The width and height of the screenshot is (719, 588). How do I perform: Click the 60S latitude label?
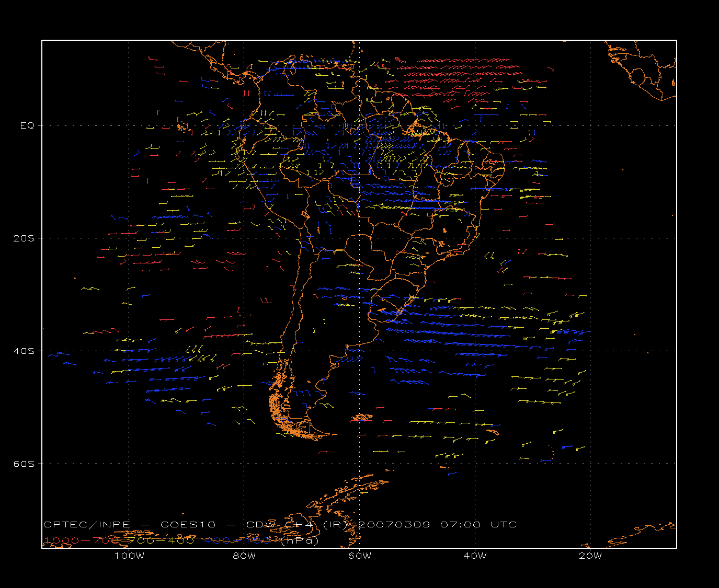tap(24, 464)
